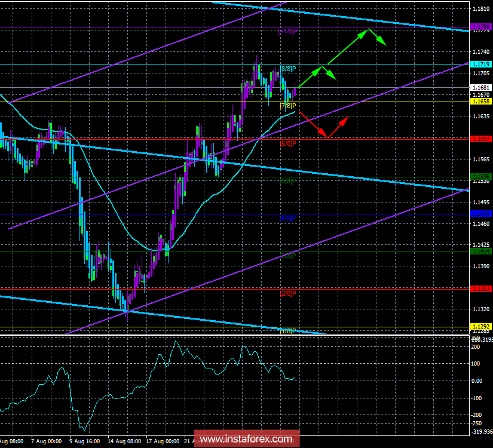Click the 7 Aug 00:00 time label

pyautogui.click(x=46, y=441)
